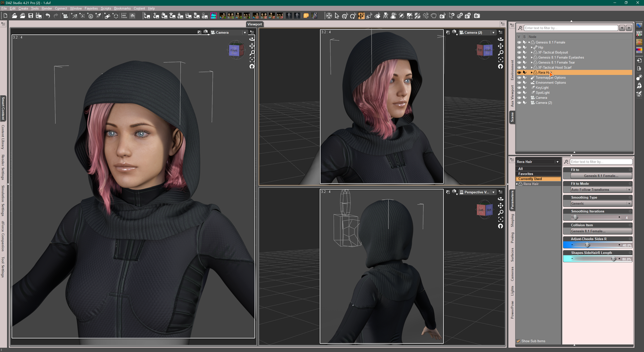This screenshot has height=352, width=644.
Task: Uncheck the Show Sub Items checkbox
Action: pos(519,341)
